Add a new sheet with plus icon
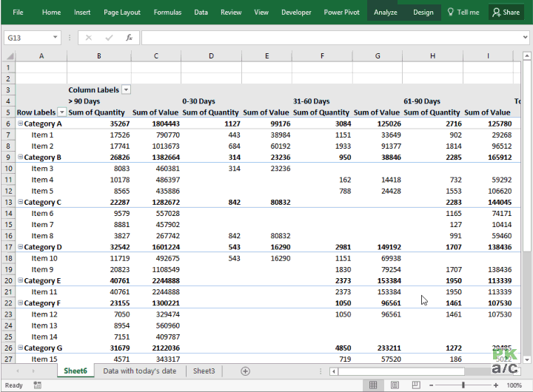533x392 pixels. (245, 371)
